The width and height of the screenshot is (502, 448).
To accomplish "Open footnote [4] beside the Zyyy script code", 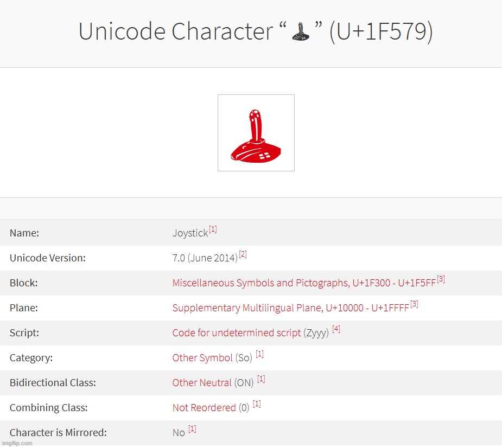I will point(336,329).
